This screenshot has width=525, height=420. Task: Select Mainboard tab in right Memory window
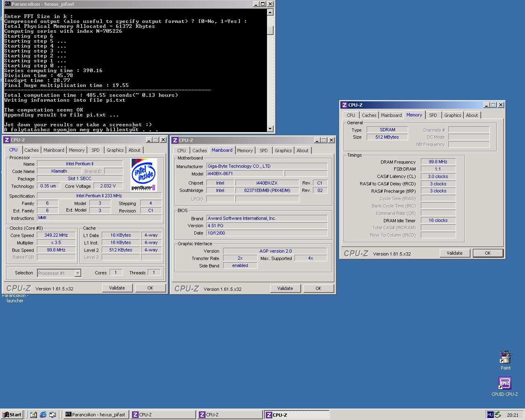tap(391, 115)
